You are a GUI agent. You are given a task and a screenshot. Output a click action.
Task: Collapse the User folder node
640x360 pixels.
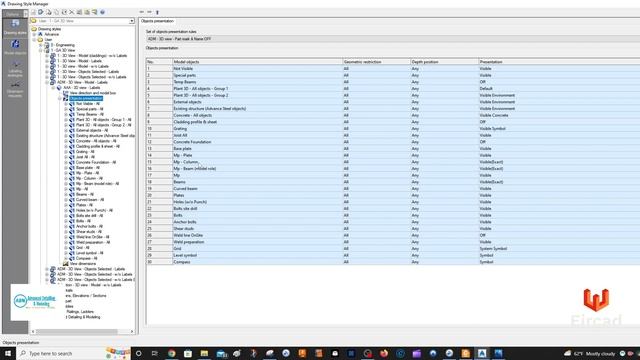pyautogui.click(x=34, y=40)
